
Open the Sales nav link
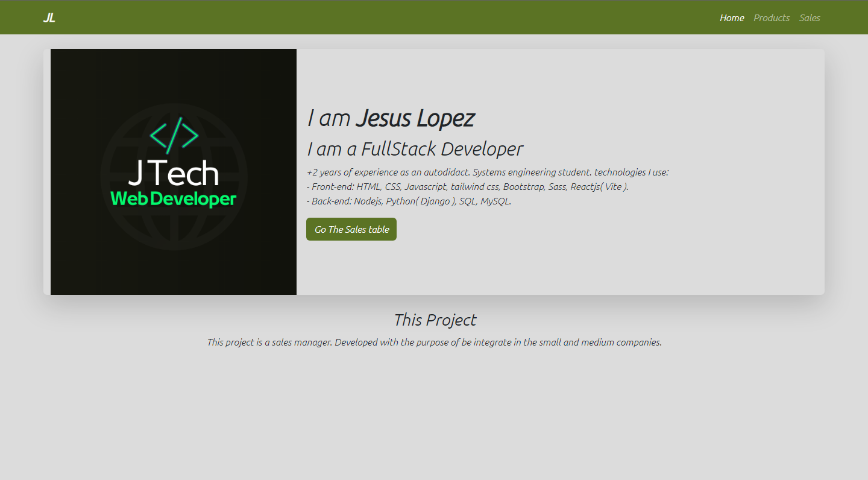click(810, 17)
